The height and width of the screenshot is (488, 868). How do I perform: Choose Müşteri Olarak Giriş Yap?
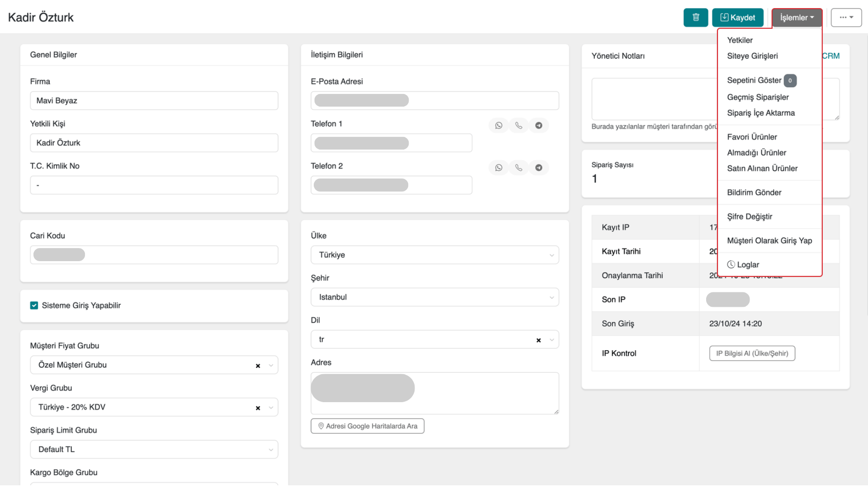[769, 241]
